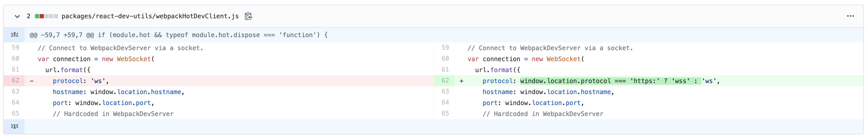Click removed code protocol: 'ws', on left
Viewport: 868px width, 139px height.
click(81, 81)
